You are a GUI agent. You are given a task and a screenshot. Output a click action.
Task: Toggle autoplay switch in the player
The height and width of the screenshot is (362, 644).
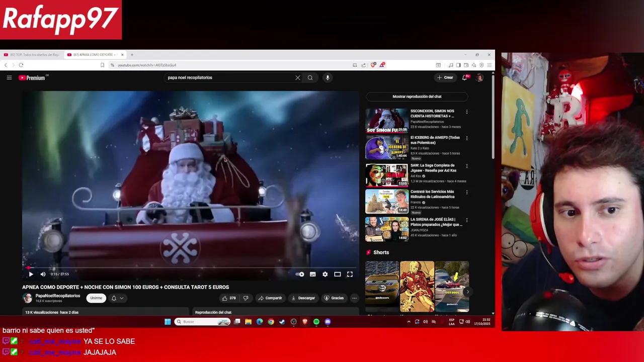point(300,274)
